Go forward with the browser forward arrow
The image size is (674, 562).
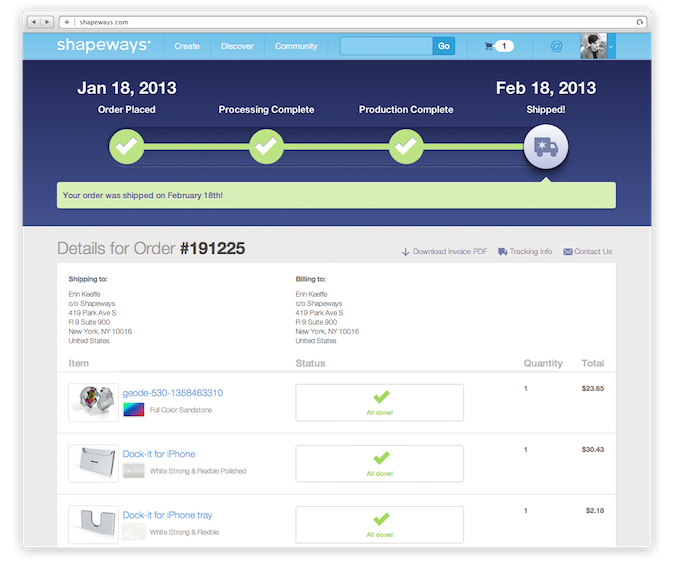tap(47, 22)
